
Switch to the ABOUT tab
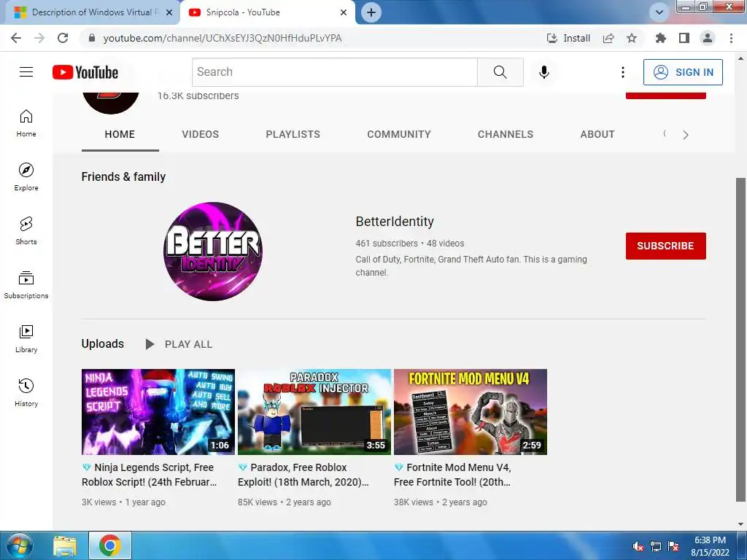[597, 134]
